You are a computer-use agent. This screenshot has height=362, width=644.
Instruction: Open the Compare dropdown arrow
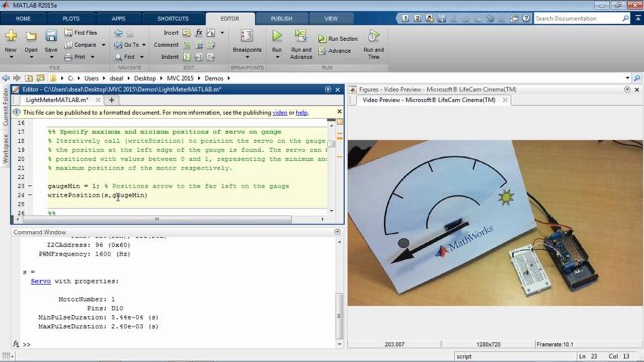pos(103,45)
